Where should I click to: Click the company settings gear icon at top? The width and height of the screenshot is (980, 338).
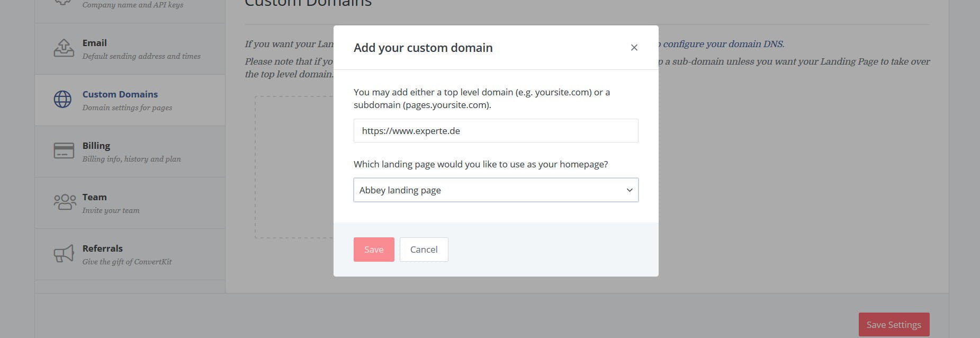(62, 3)
